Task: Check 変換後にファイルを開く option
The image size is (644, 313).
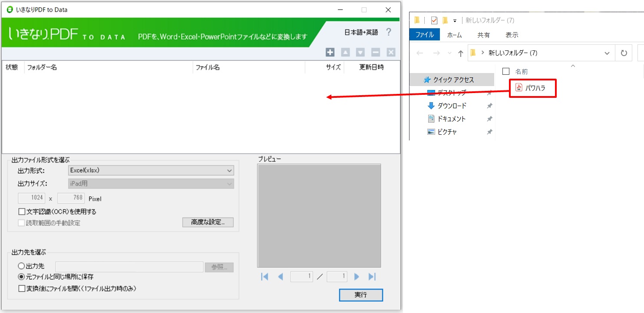Action: 22,288
